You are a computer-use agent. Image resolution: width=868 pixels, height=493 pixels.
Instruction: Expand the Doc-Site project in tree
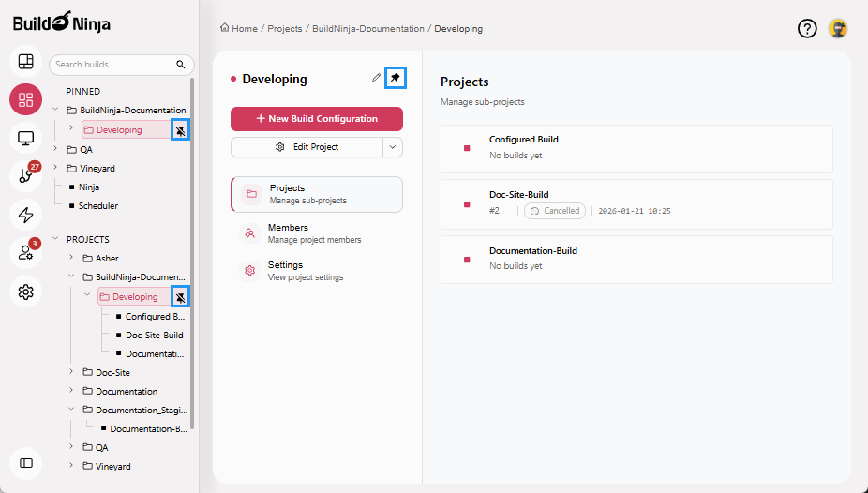[72, 372]
